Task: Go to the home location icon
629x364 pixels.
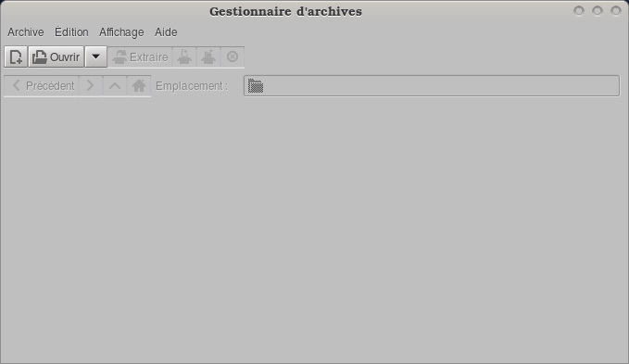Action: tap(139, 86)
